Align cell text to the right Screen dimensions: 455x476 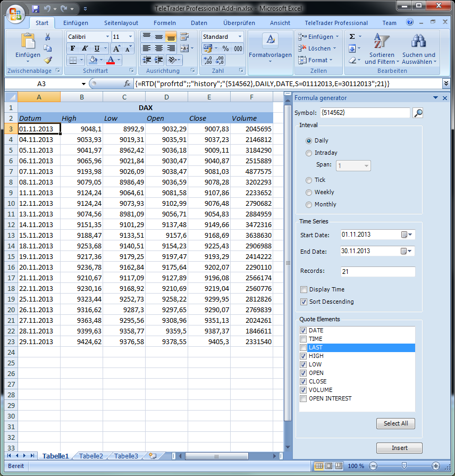point(171,48)
